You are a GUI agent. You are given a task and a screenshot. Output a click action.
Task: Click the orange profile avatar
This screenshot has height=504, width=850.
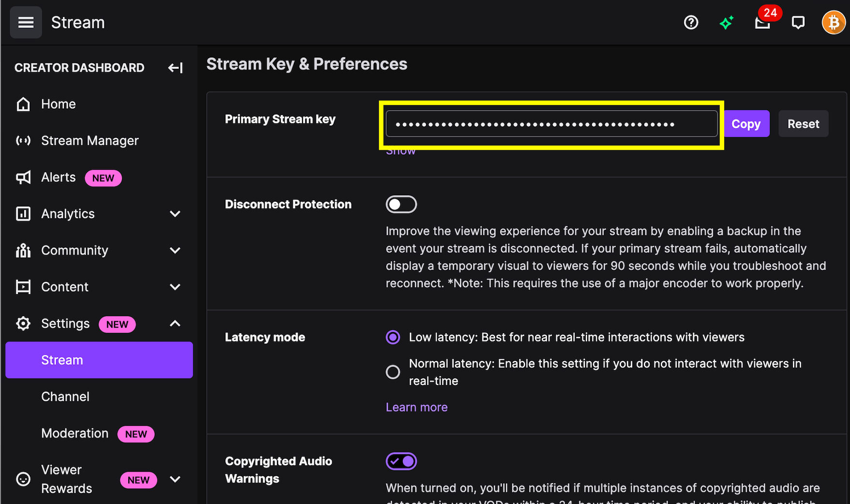tap(833, 22)
